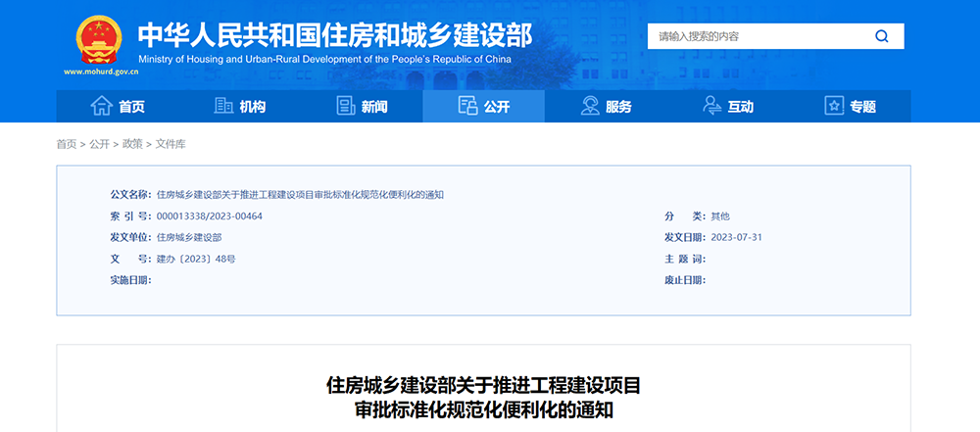Click the 政策 breadcrumb link
Image resolution: width=980 pixels, height=432 pixels.
coord(132,144)
